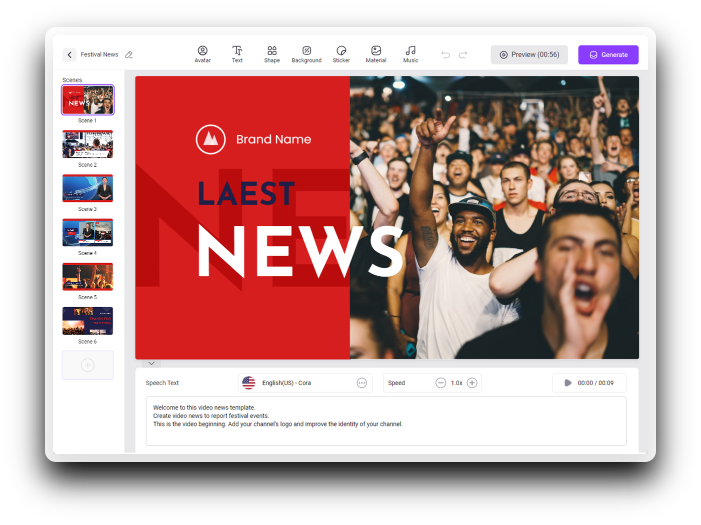The width and height of the screenshot is (701, 525).
Task: Click the back arrow beside Festival News
Action: (x=69, y=55)
